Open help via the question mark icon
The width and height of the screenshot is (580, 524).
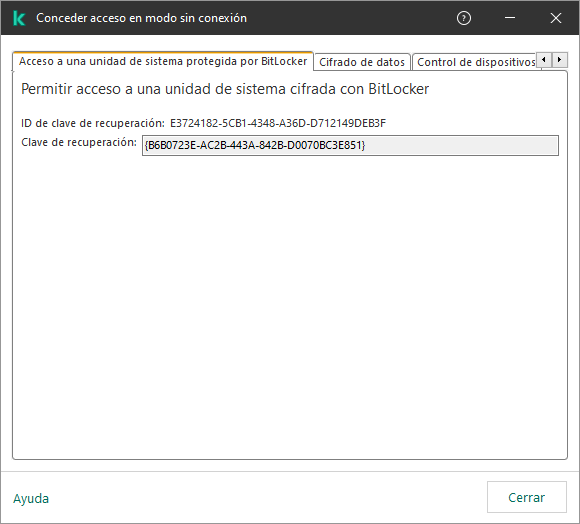463,18
